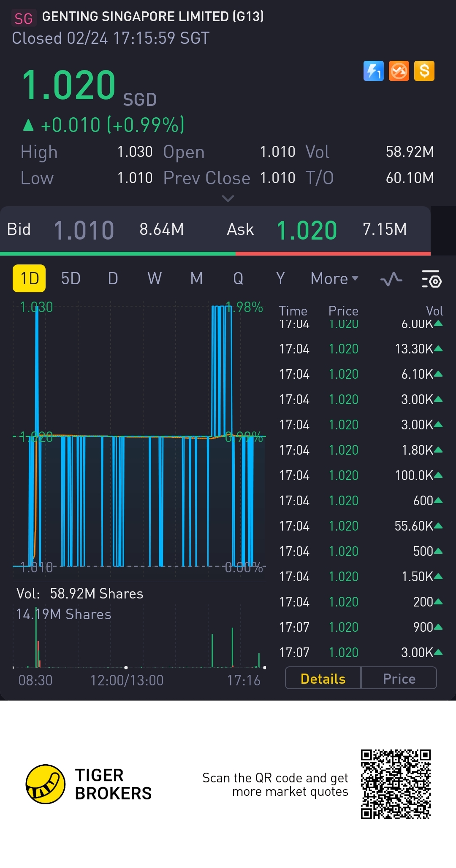Tap the green-red bid/ask ratio bar
Image resolution: width=456 pixels, height=868 pixels.
click(215, 254)
